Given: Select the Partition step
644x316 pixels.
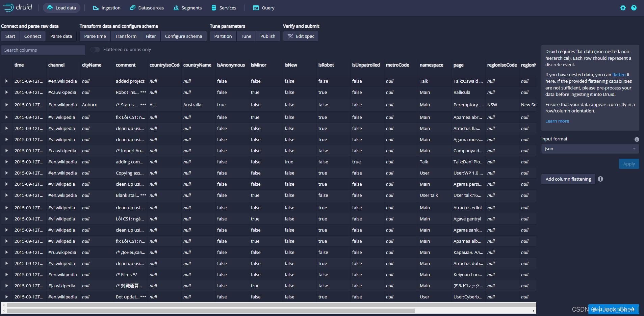Looking at the screenshot, I should pyautogui.click(x=223, y=36).
